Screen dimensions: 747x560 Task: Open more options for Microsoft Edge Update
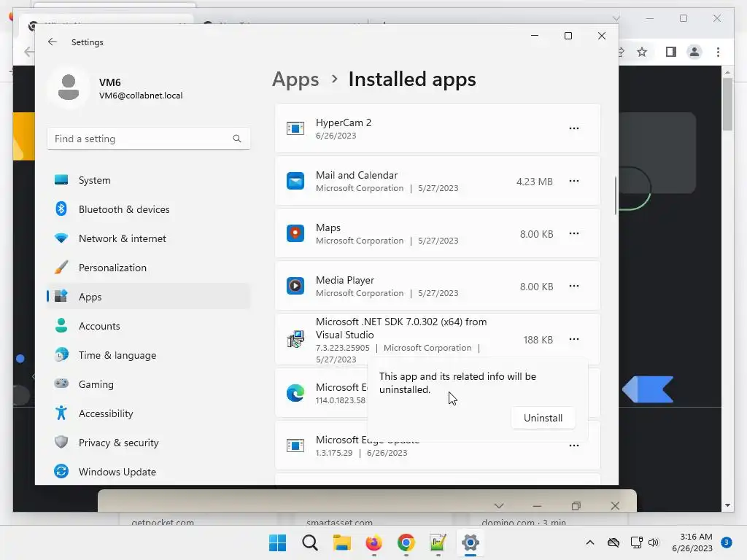click(x=573, y=446)
